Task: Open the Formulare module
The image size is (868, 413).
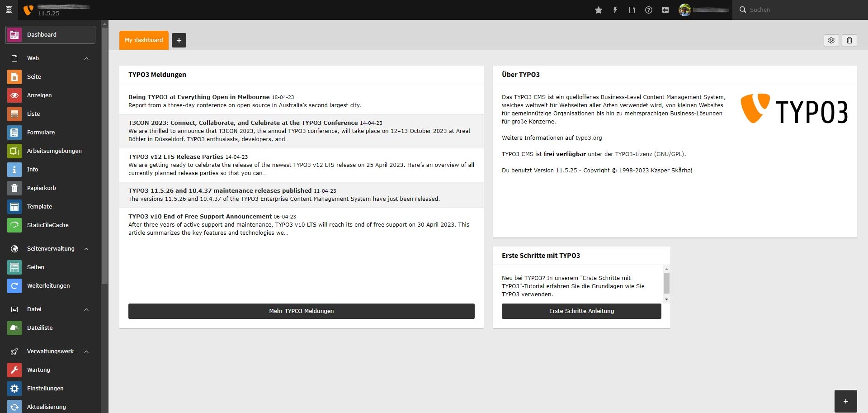Action: (x=50, y=133)
